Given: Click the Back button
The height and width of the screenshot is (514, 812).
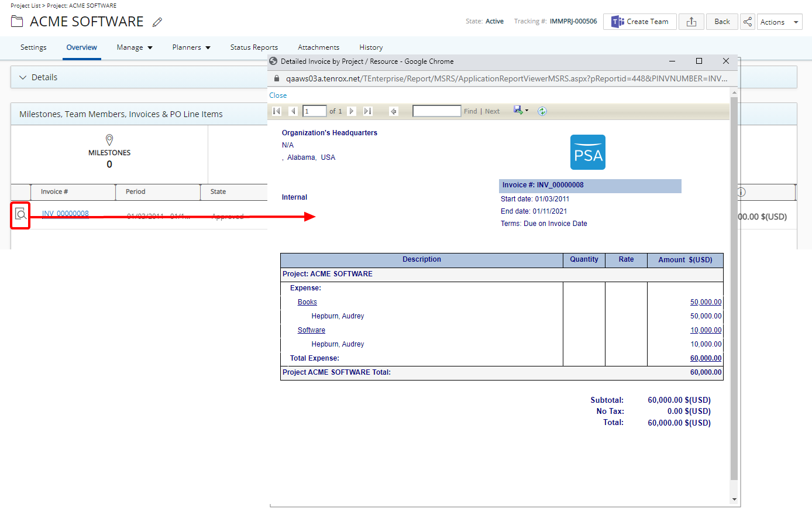Looking at the screenshot, I should [x=722, y=22].
